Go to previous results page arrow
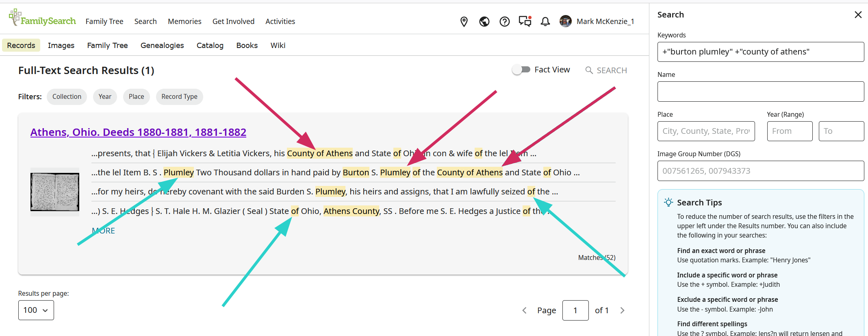The height and width of the screenshot is (336, 868). coord(524,310)
